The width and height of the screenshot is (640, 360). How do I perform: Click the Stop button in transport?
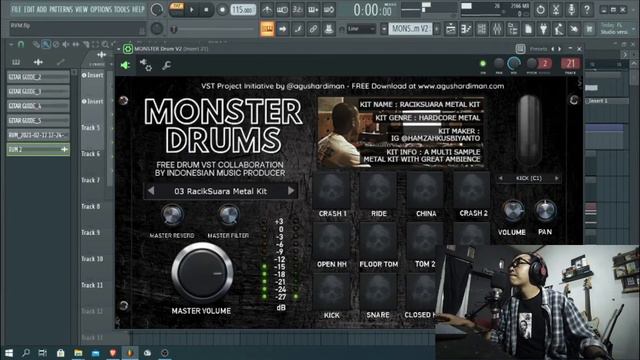pos(206,9)
